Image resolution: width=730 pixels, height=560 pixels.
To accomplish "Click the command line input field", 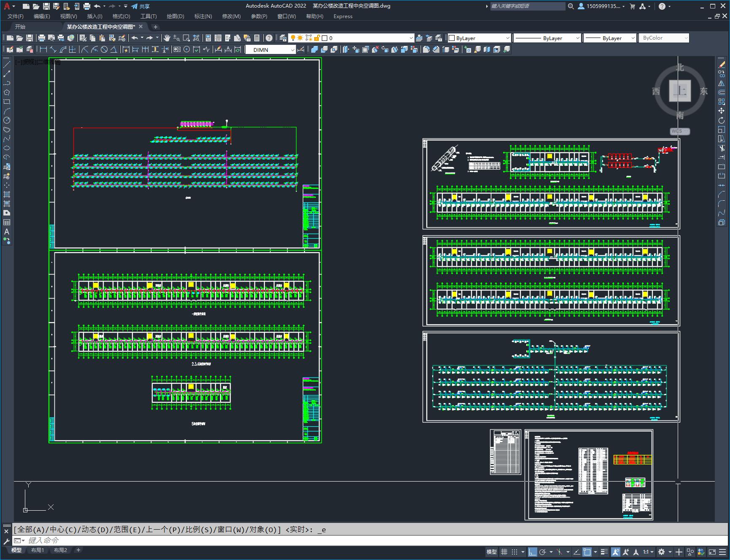I will point(371,540).
